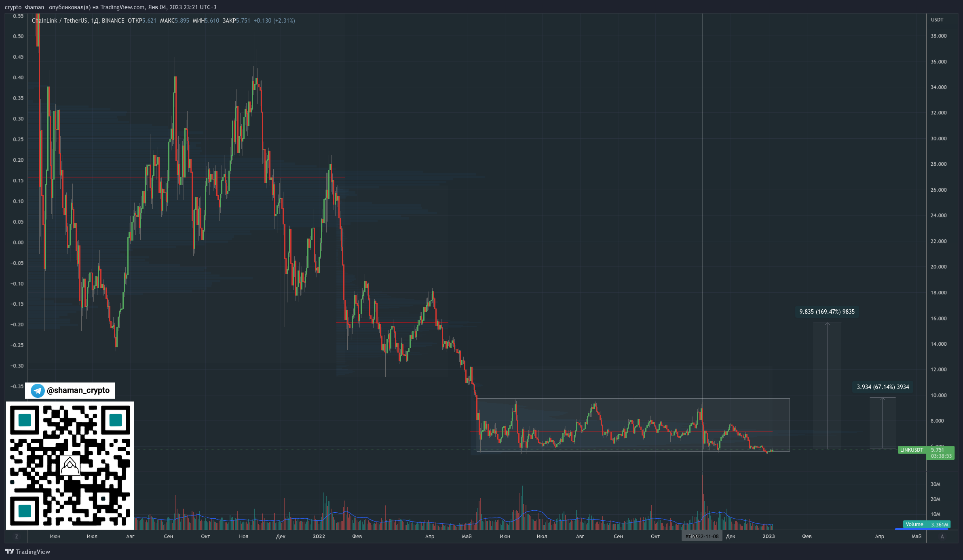Click the USDT currency label on the price axis
Screen dimensions: 963x560
[937, 20]
